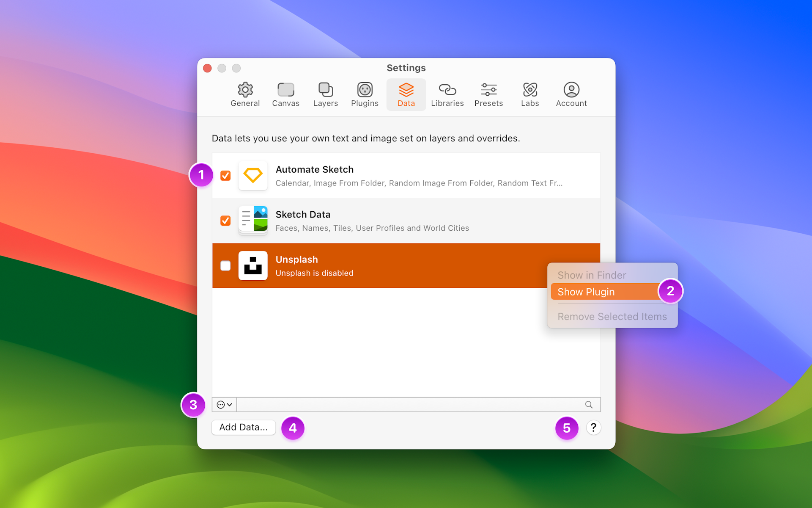Open the General settings tab icon
This screenshot has height=508, width=812.
tap(245, 90)
